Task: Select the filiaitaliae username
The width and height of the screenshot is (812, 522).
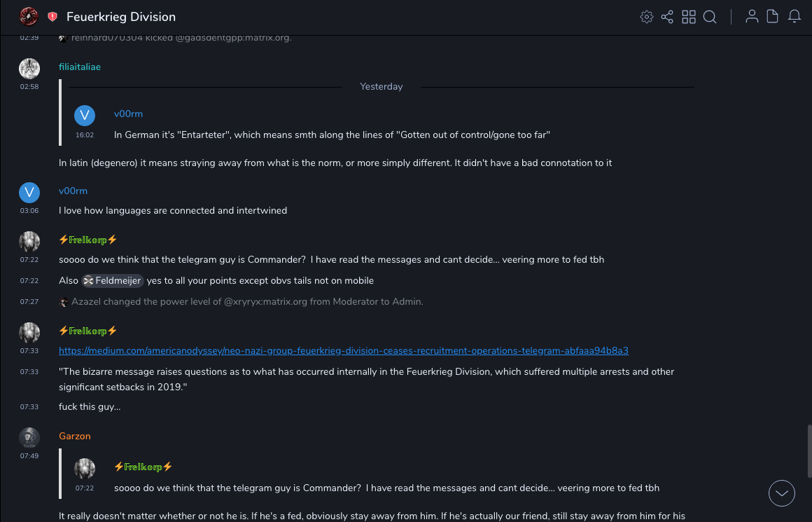Action: point(80,67)
